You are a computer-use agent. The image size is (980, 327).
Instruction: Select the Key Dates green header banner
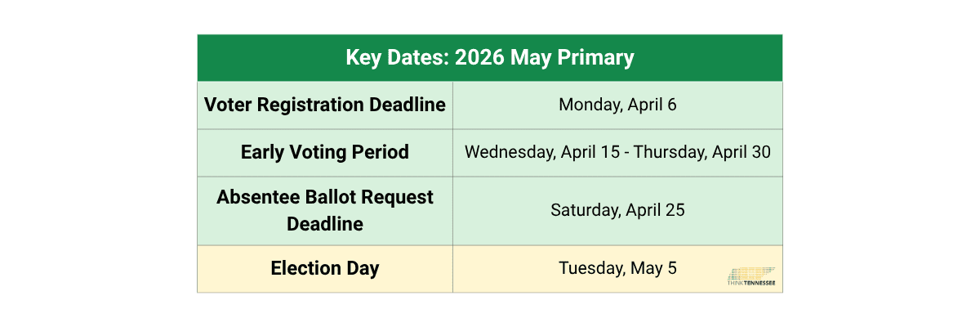(x=490, y=58)
